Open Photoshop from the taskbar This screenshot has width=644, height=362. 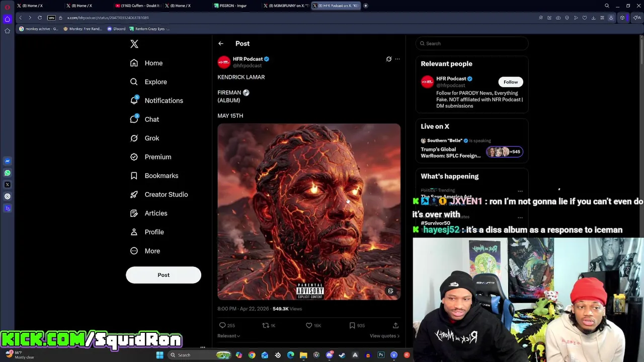381,355
